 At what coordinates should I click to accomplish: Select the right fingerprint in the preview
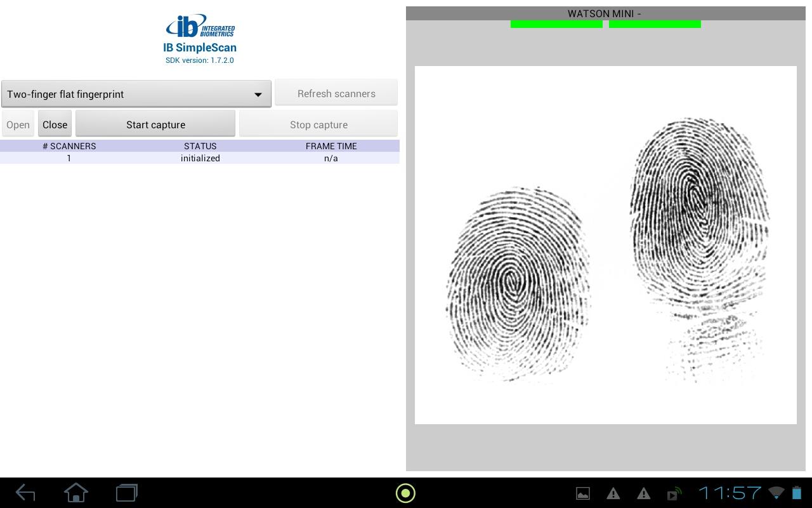coord(700,250)
